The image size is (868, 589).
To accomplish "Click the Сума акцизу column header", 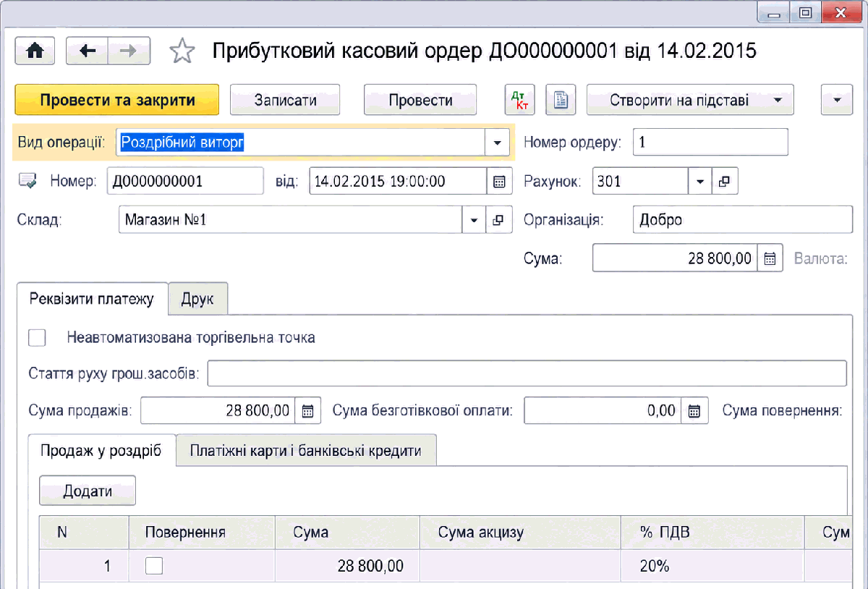I will tap(520, 533).
